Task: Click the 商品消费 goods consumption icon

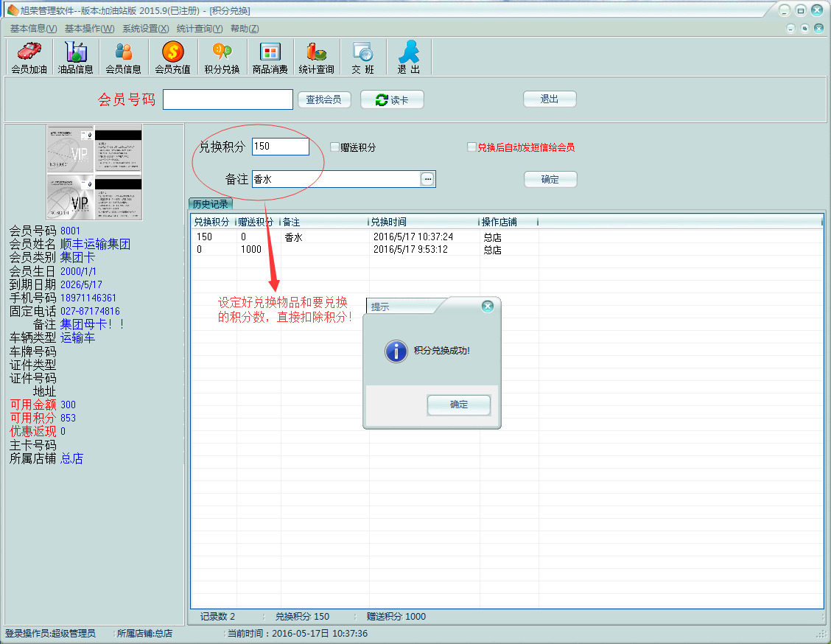Action: [270, 57]
